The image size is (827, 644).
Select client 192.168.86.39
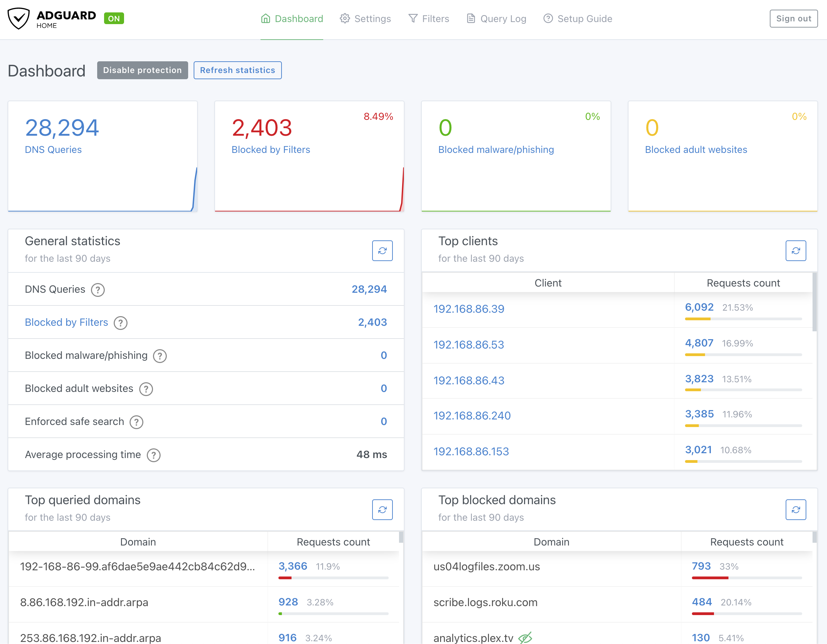pos(469,309)
